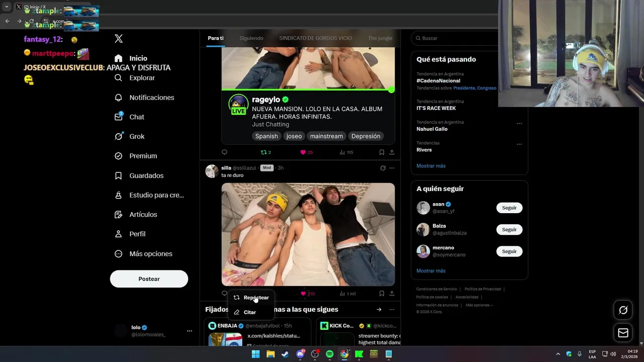
Task: Open more options for Nahuel Gallo trend
Action: (x=519, y=123)
